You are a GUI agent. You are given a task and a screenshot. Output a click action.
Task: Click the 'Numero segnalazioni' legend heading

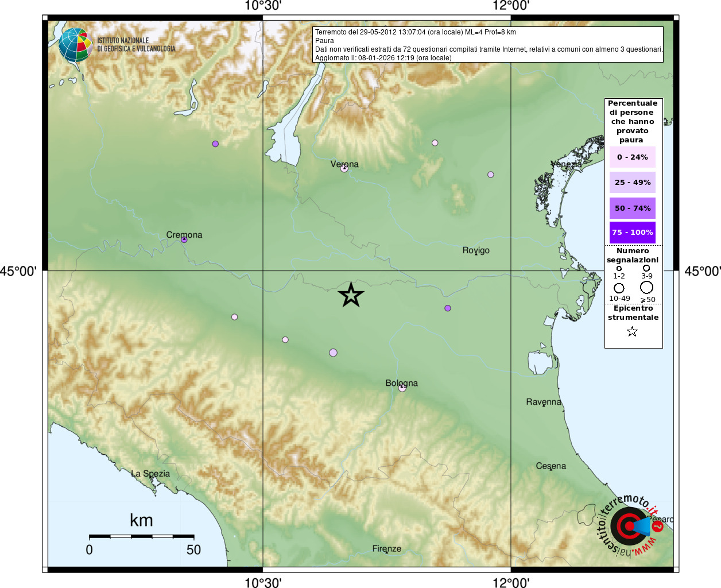(x=633, y=256)
